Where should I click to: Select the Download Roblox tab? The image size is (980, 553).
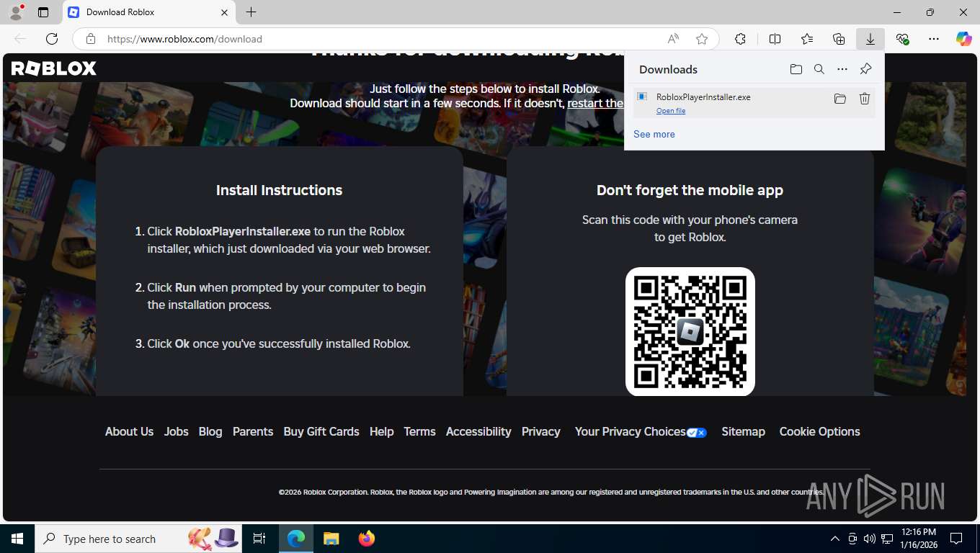[x=148, y=12]
